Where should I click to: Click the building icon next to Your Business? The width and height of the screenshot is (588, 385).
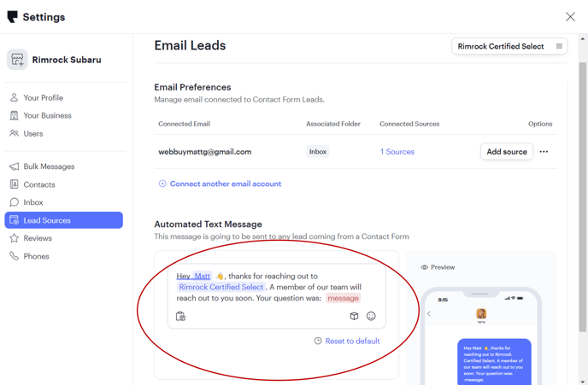pos(14,115)
